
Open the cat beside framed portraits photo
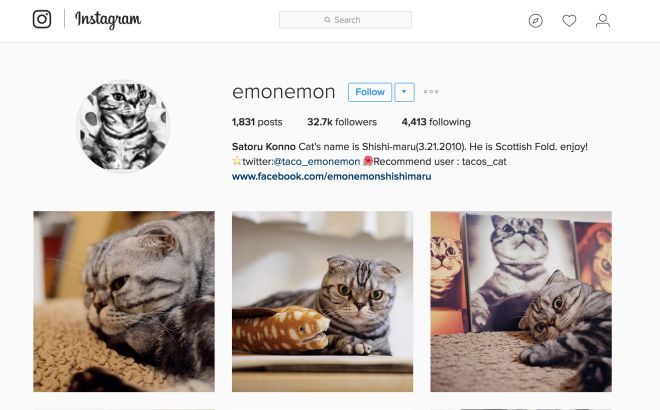click(521, 301)
